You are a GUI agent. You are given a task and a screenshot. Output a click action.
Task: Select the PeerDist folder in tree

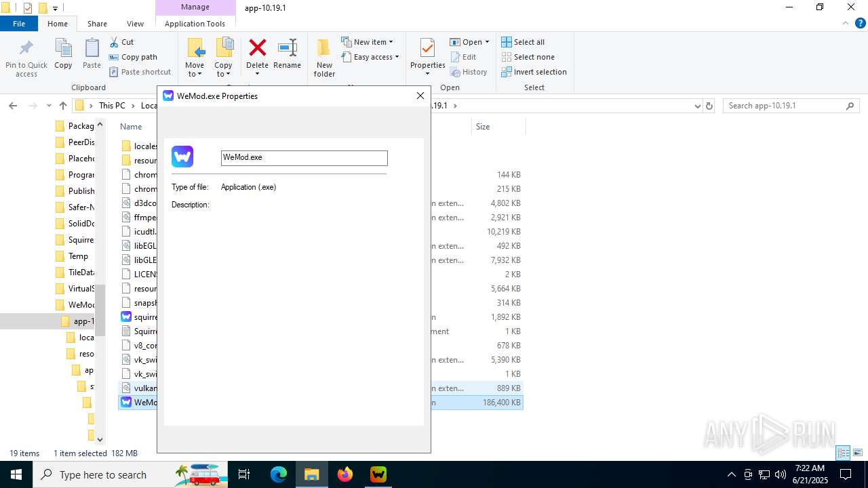pyautogui.click(x=75, y=142)
